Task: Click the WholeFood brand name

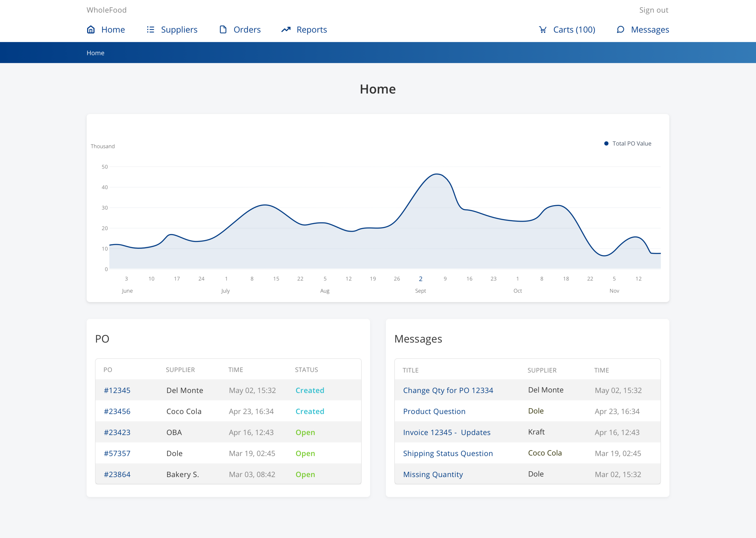Action: pyautogui.click(x=106, y=10)
